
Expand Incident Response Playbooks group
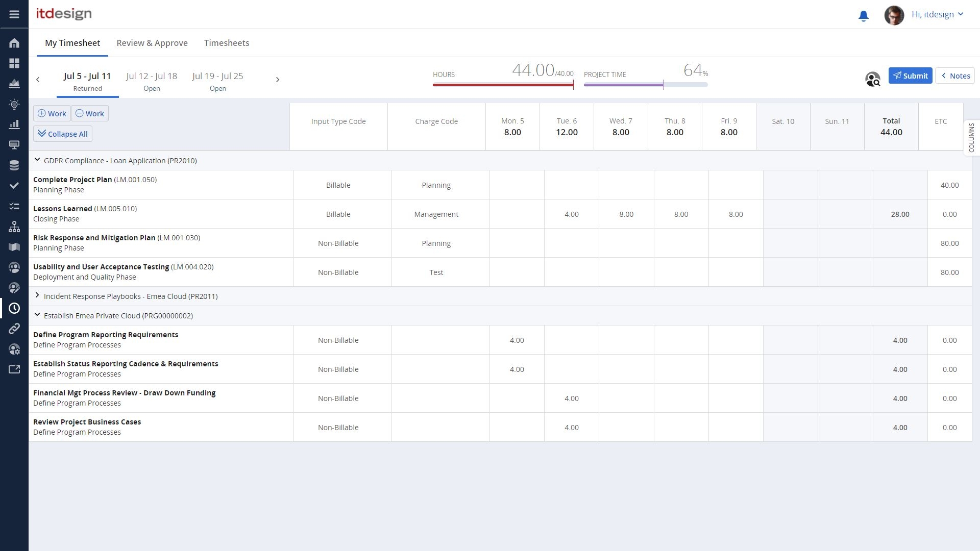point(37,296)
